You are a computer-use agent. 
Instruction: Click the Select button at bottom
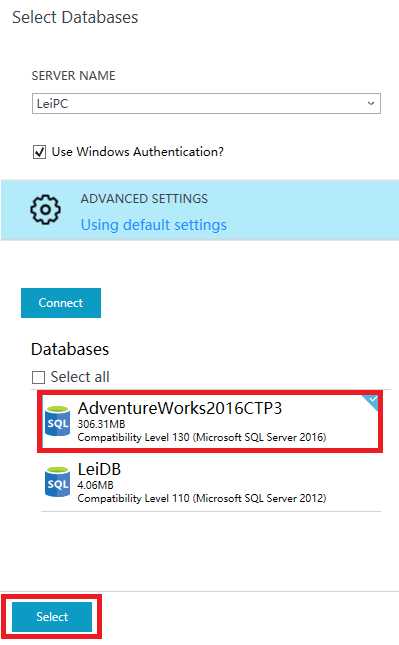click(x=52, y=617)
